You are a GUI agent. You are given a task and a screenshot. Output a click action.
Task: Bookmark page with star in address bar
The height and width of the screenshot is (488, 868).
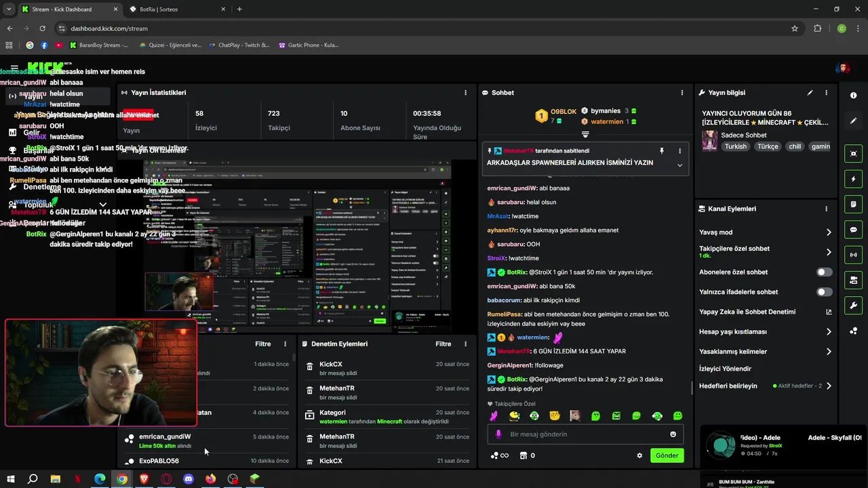coord(795,28)
